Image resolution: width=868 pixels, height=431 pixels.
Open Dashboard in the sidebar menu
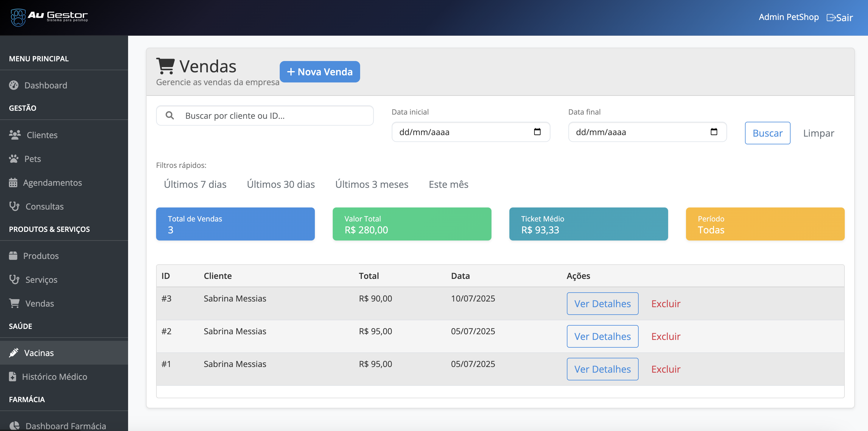(64, 85)
